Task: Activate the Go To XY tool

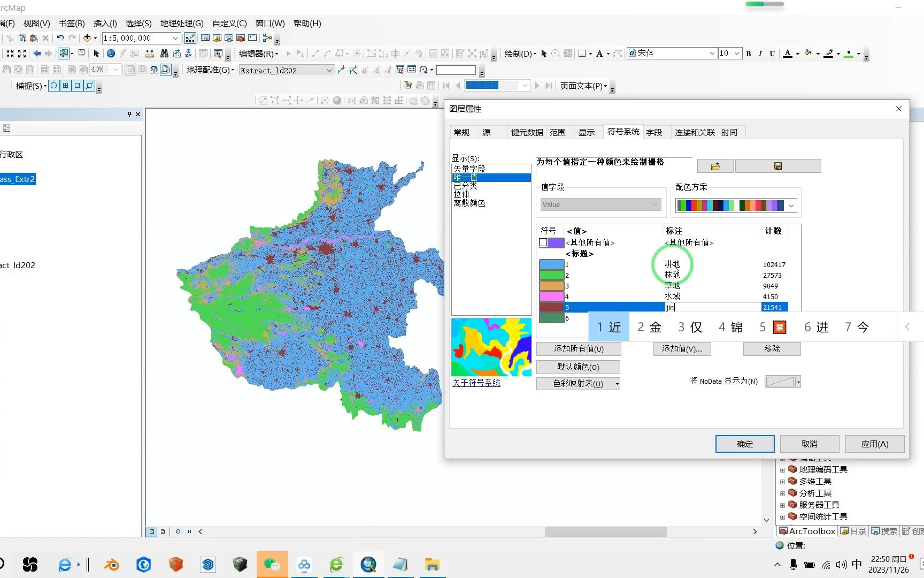Action: (189, 54)
